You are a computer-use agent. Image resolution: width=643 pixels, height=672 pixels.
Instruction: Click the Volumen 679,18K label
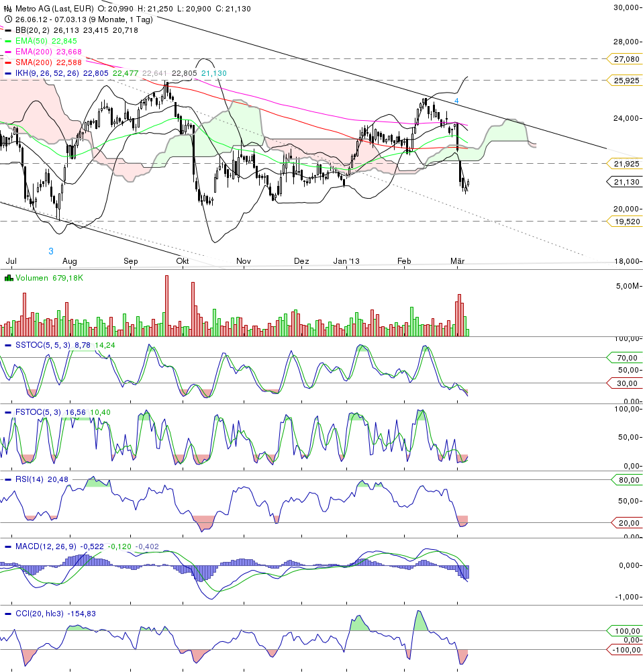tap(49, 278)
